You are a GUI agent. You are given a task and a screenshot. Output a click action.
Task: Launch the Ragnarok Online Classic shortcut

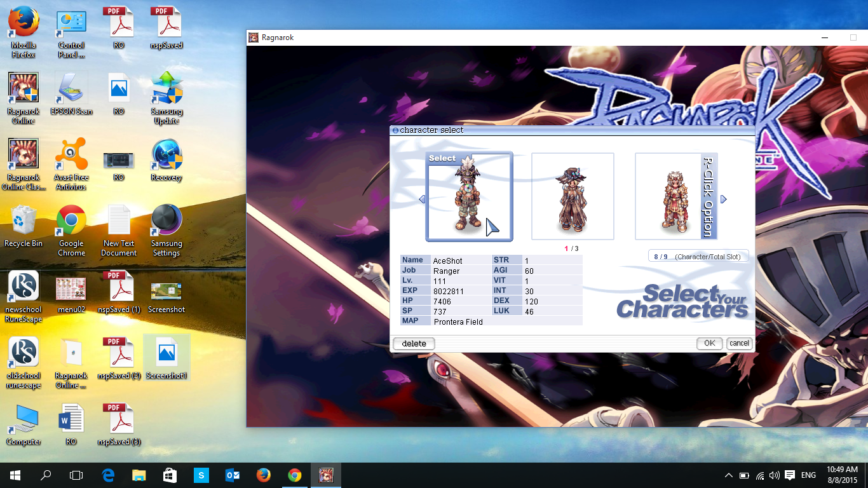(x=24, y=164)
